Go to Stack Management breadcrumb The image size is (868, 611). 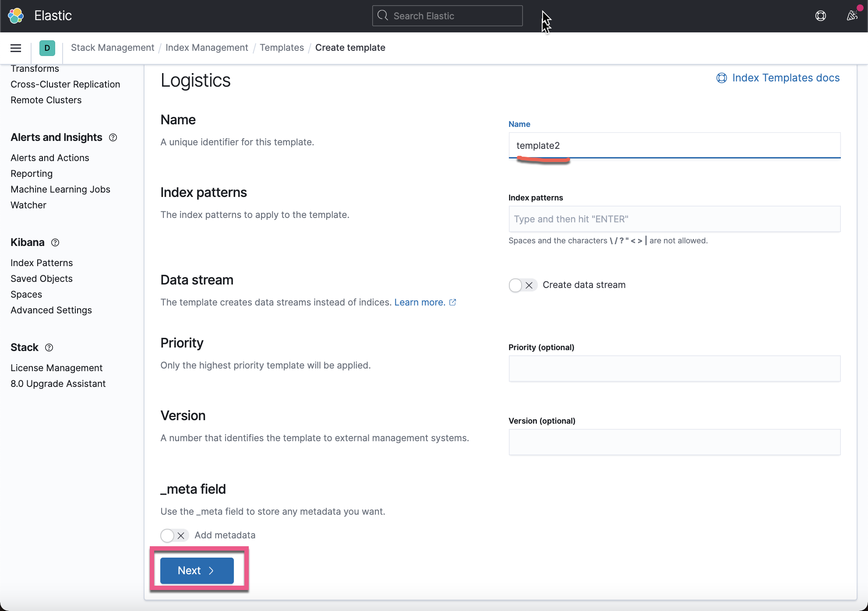pyautogui.click(x=112, y=47)
